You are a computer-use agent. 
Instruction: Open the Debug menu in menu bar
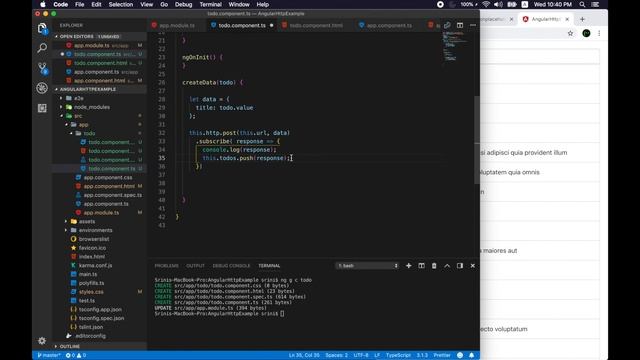[x=183, y=4]
